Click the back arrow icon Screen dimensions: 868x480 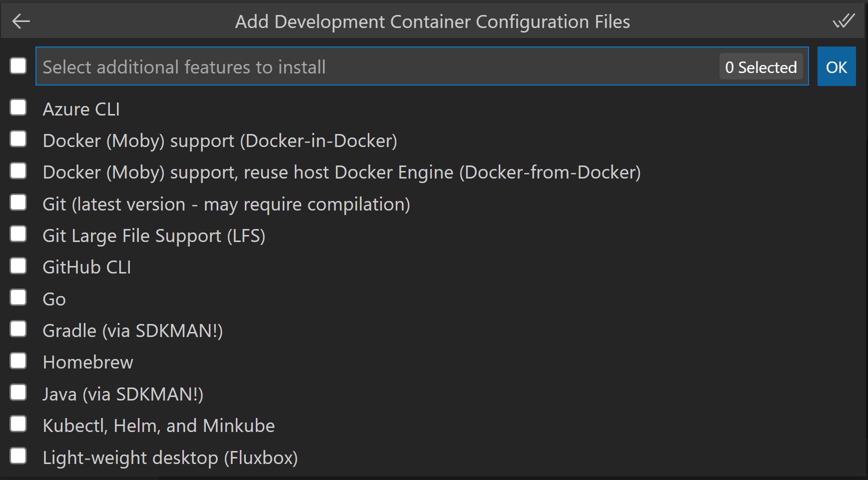(x=21, y=21)
